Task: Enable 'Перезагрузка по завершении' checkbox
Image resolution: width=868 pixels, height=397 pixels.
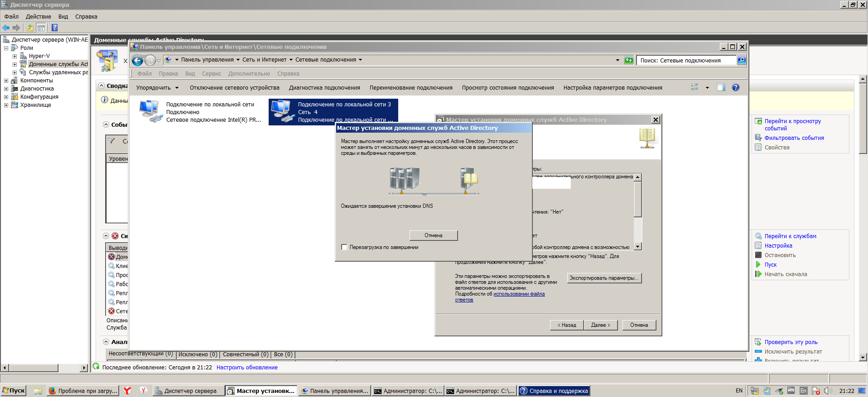Action: pyautogui.click(x=344, y=247)
